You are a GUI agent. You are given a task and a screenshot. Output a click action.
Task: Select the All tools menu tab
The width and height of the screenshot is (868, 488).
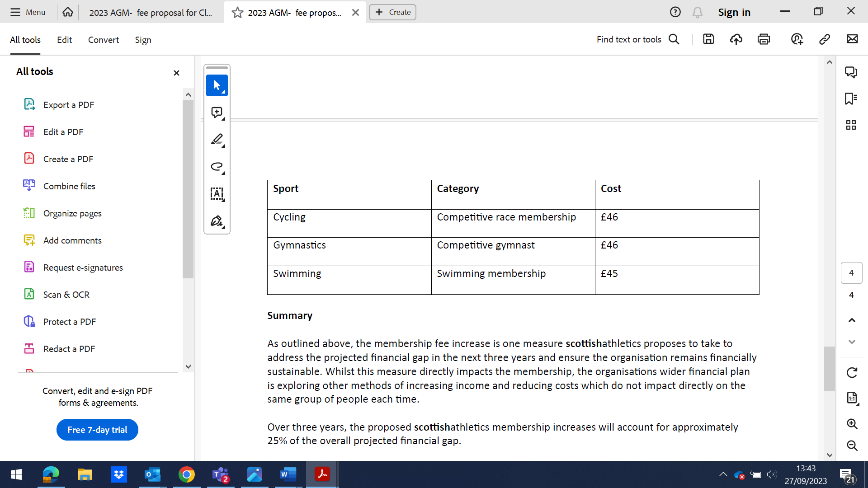25,40
